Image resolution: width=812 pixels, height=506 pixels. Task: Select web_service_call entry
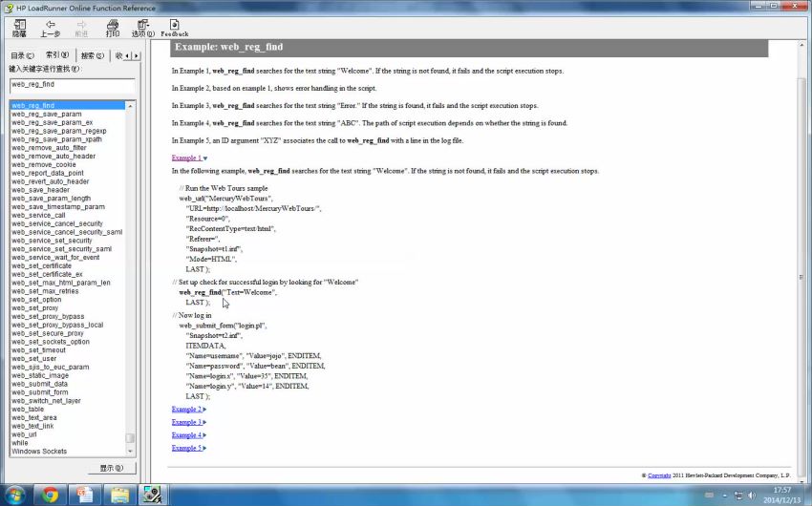click(38, 215)
